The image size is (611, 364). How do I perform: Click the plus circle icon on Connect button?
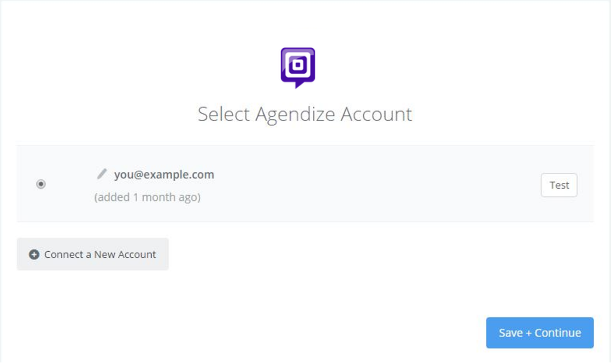point(34,254)
